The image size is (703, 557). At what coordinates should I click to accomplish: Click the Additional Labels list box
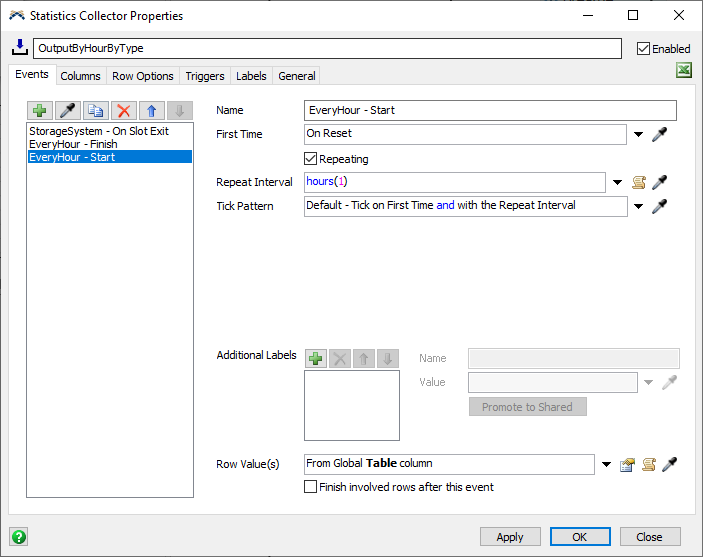click(352, 405)
